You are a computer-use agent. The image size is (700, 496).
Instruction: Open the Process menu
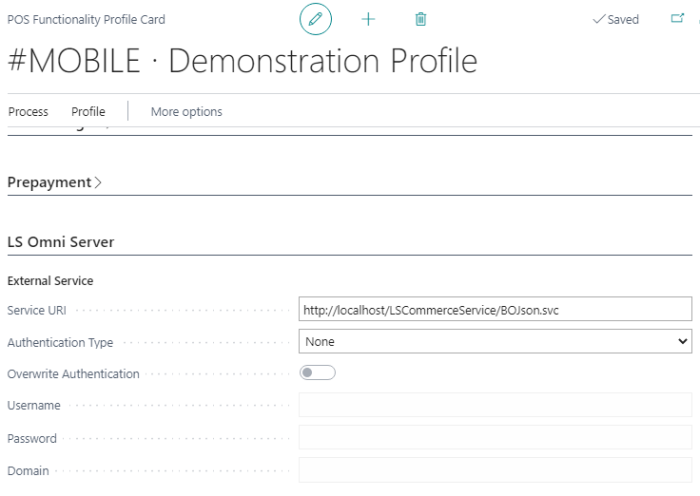(x=28, y=111)
